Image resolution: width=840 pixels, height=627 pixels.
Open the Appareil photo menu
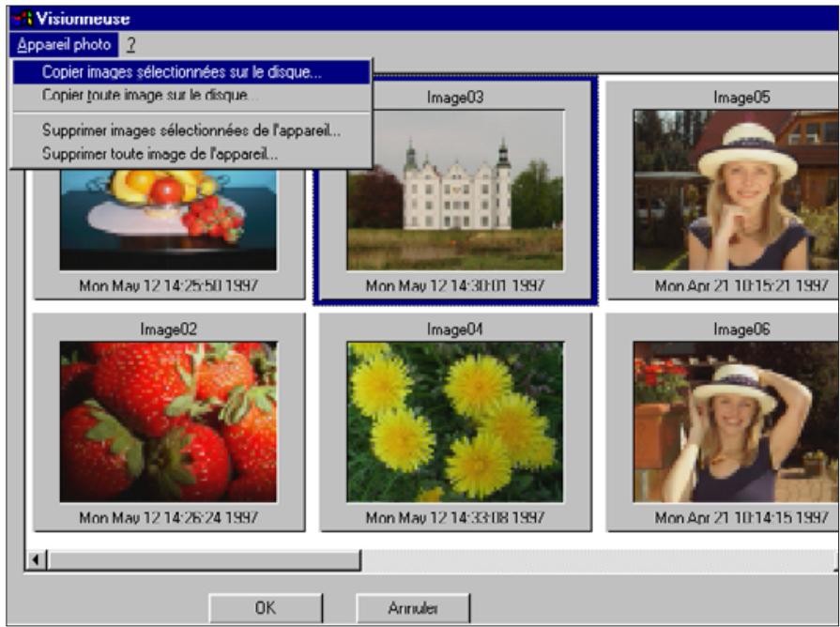pyautogui.click(x=64, y=44)
